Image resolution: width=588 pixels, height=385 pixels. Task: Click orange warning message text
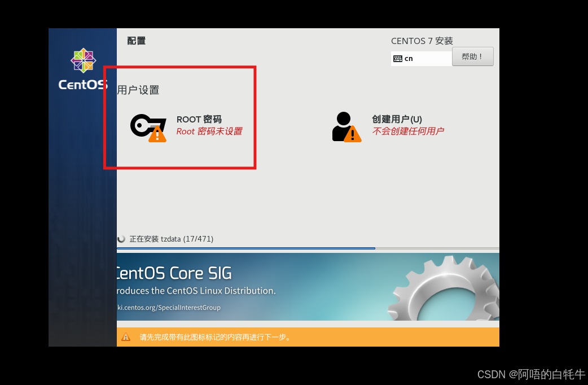point(216,338)
